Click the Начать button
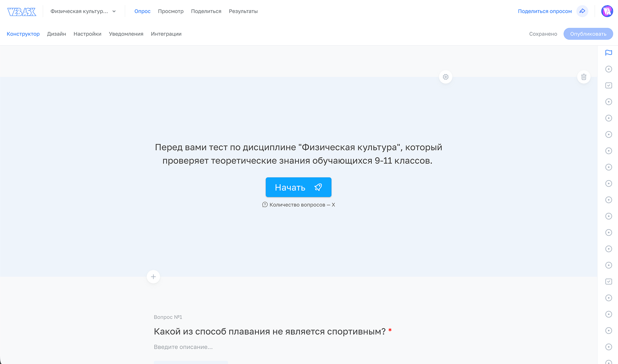The width and height of the screenshot is (618, 364). (x=298, y=187)
